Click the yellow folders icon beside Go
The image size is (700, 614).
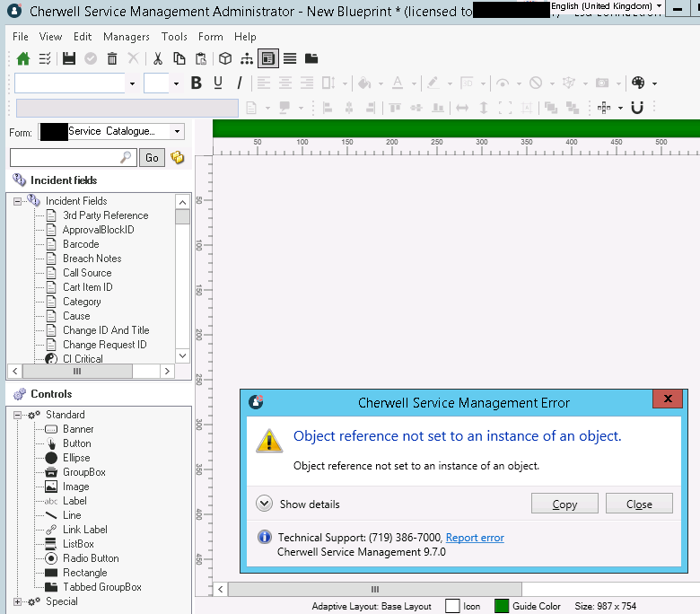pos(178,157)
